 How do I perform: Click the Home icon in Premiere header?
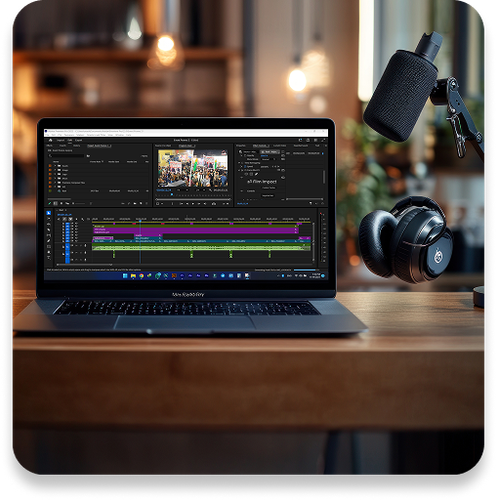(51, 140)
